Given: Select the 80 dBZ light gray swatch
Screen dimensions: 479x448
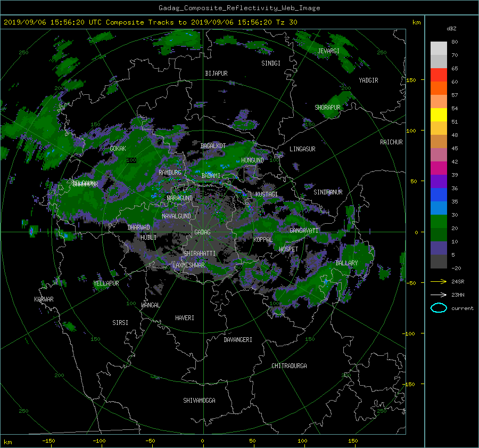Looking at the screenshot, I should tap(439, 48).
